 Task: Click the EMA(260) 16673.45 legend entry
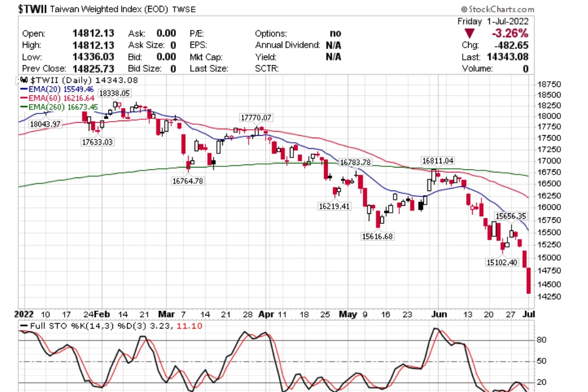pos(59,107)
